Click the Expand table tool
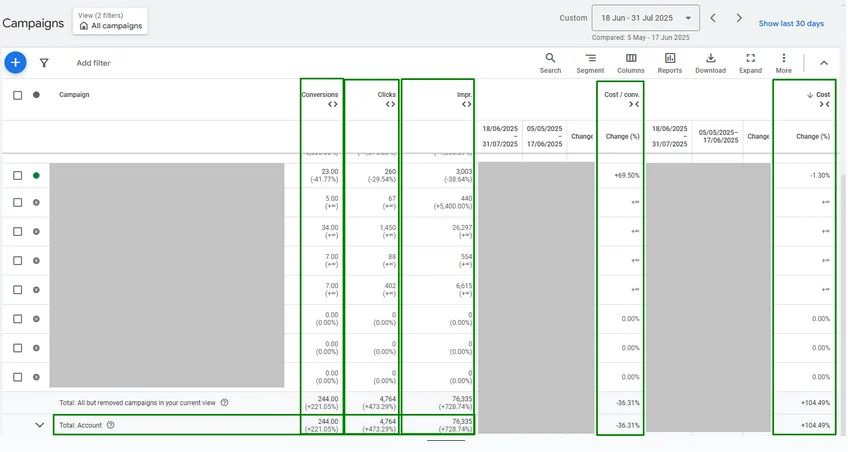 [750, 63]
